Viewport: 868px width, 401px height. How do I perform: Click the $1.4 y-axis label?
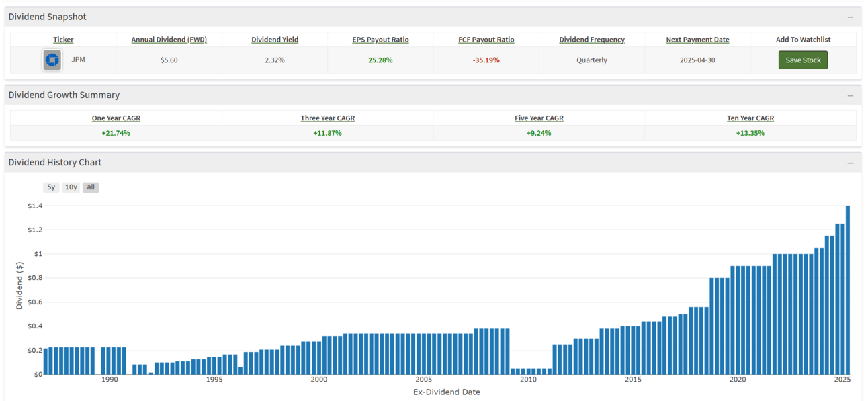tap(35, 206)
